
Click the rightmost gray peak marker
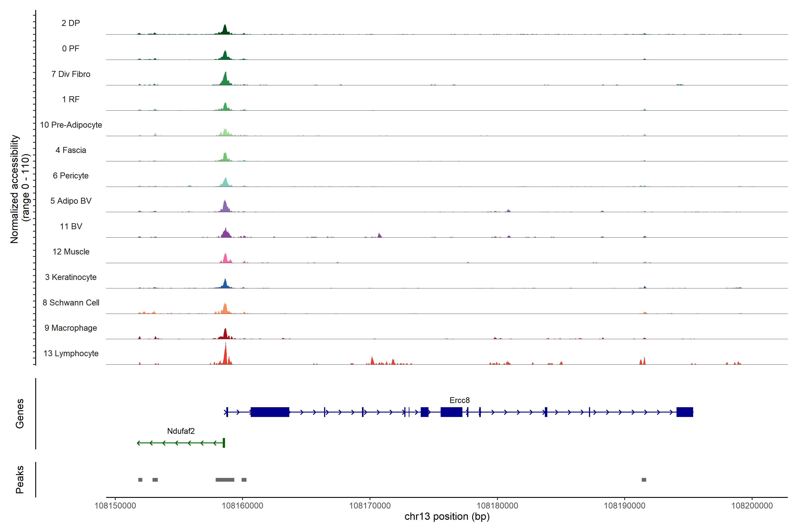(644, 480)
